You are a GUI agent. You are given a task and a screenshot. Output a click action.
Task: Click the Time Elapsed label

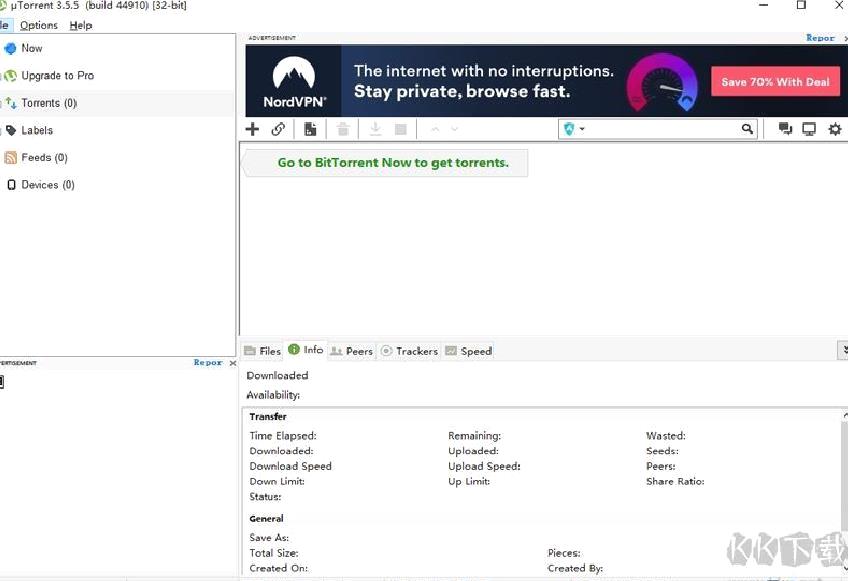click(283, 435)
